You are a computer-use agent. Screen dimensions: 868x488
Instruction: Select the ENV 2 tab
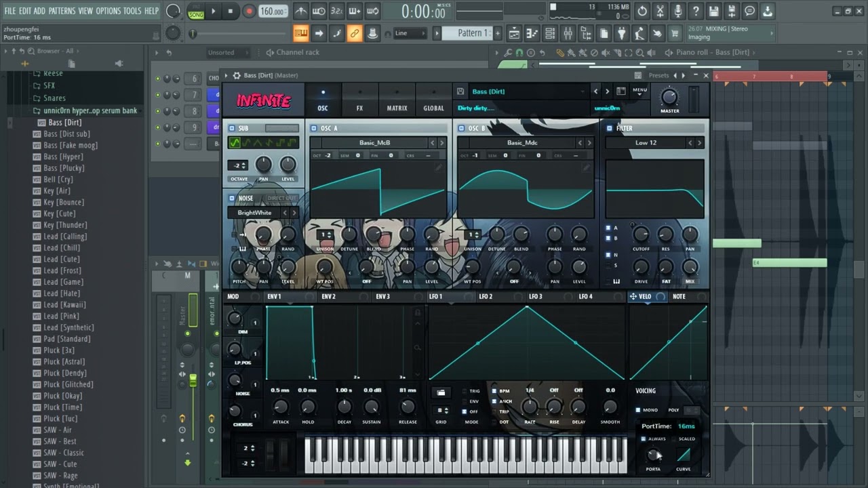click(x=328, y=296)
